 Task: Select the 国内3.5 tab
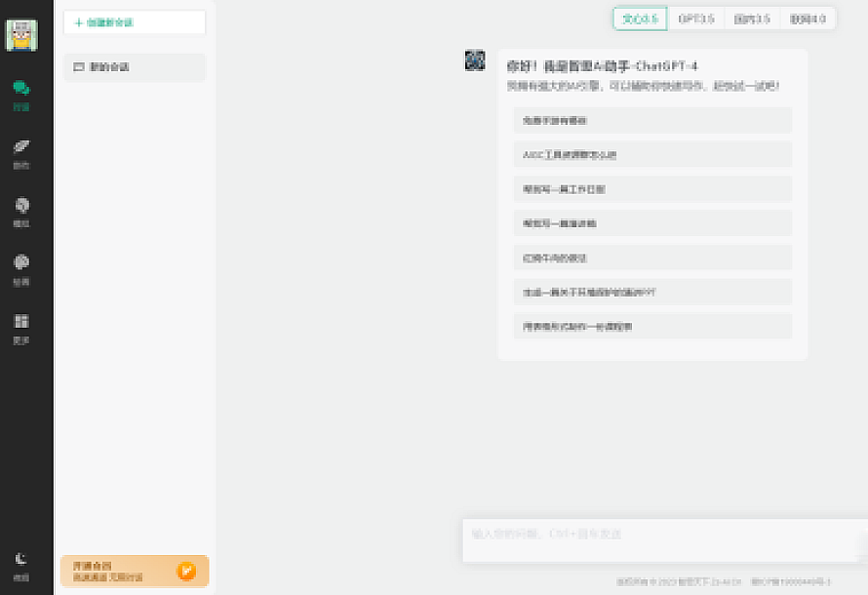click(x=750, y=18)
